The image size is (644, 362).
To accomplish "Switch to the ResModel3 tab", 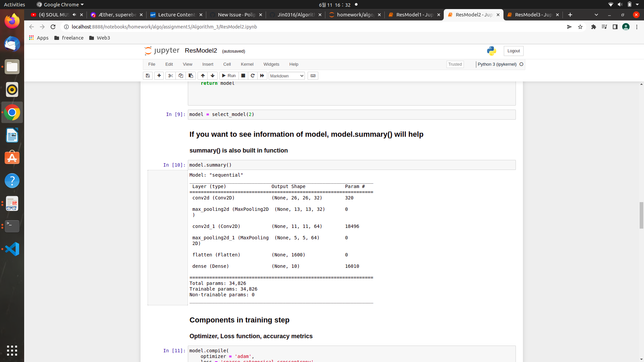I will (533, 15).
